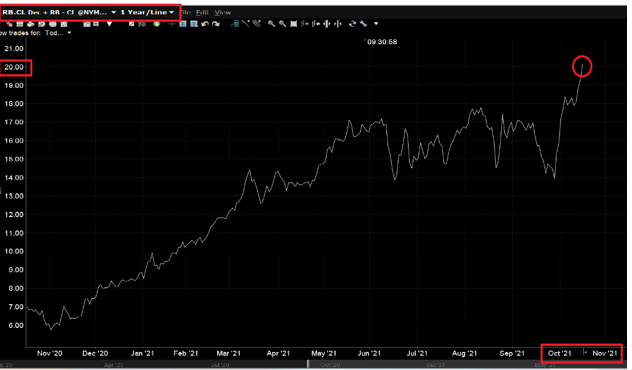Click the 17.00 price axis label
This screenshot has width=632, height=370.
pyautogui.click(x=14, y=122)
